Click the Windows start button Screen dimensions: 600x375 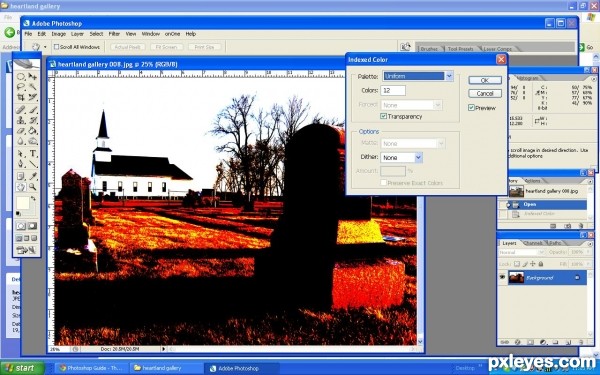22,368
